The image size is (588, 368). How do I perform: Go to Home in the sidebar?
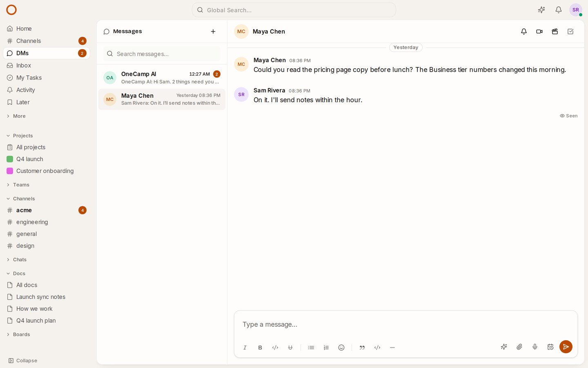(x=47, y=29)
